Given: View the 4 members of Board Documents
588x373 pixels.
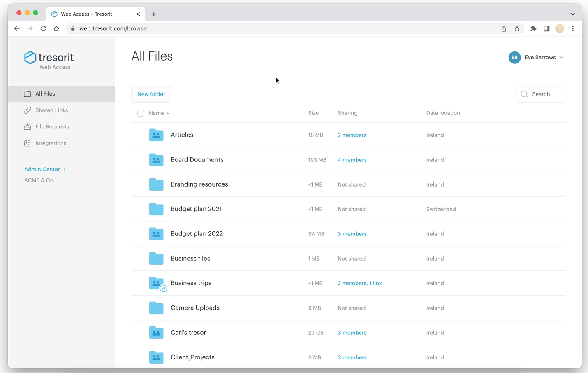Looking at the screenshot, I should click(352, 160).
